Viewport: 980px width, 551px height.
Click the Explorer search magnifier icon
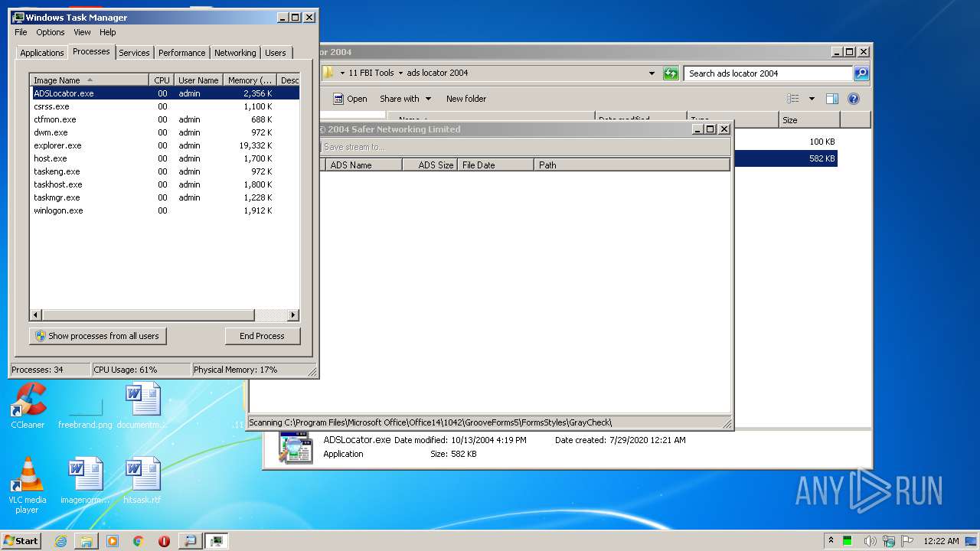pos(861,73)
